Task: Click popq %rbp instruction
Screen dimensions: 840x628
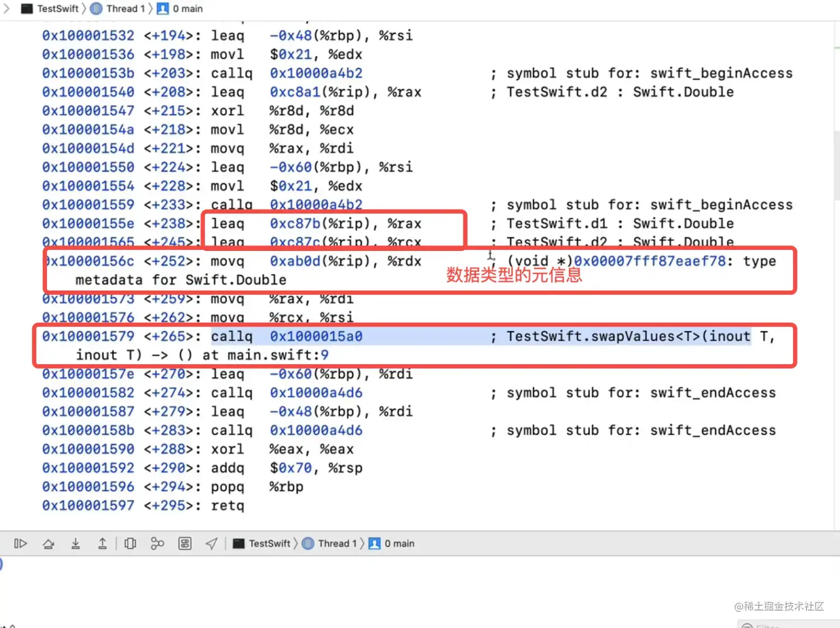Action: (x=257, y=487)
